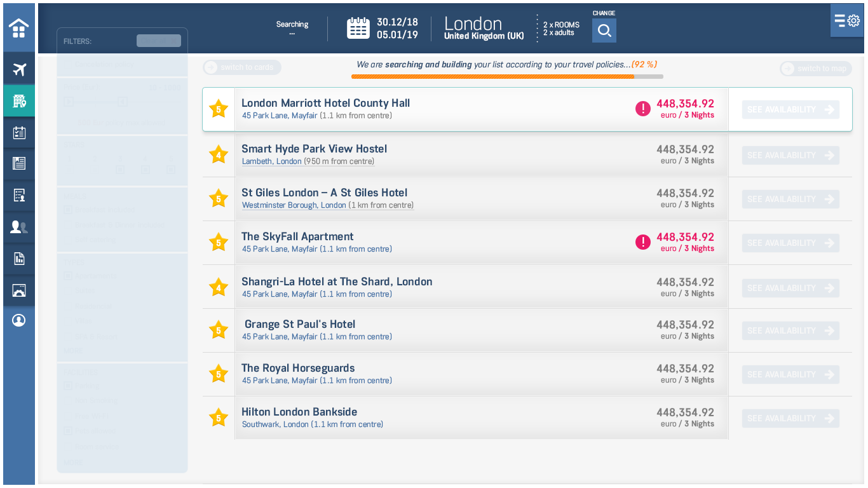Open Grange St Paul's Hotel title
Screen dimensions: 868x488
pos(300,324)
